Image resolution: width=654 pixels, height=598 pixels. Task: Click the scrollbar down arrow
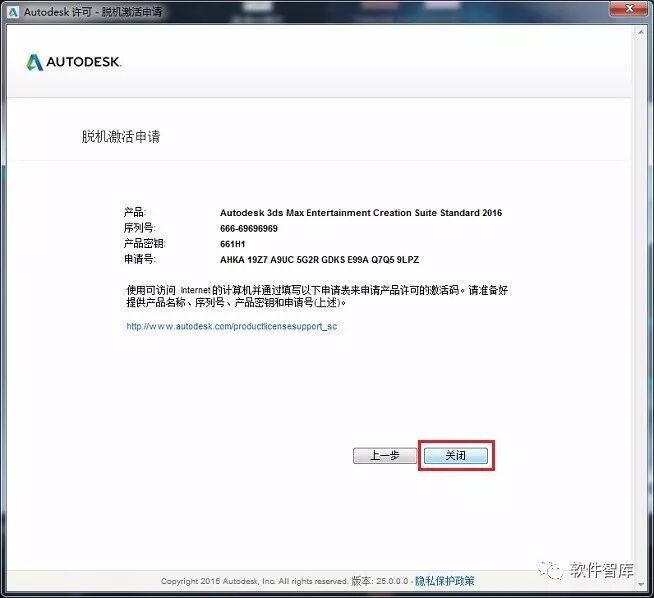coord(641,585)
